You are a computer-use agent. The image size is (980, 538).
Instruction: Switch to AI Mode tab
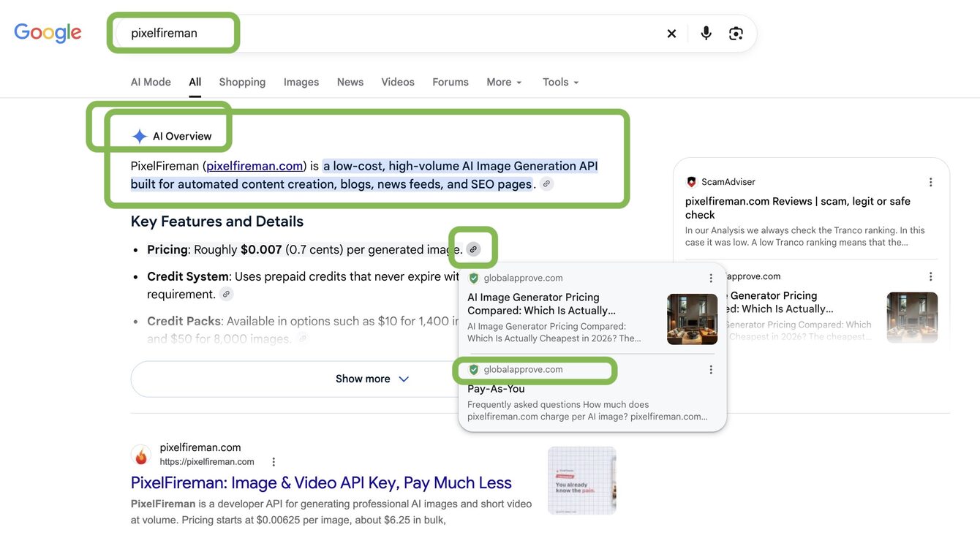click(x=151, y=82)
